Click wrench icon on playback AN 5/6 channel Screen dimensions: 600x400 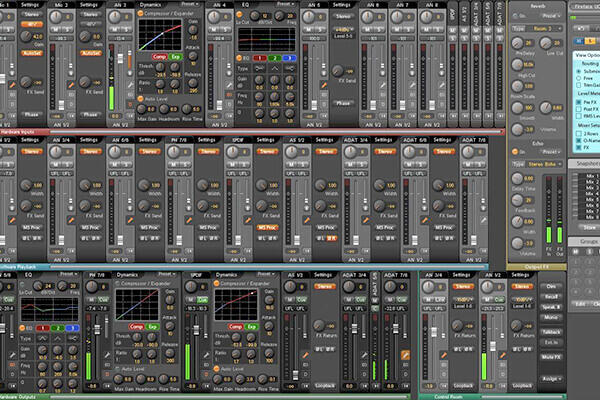tap(130, 220)
